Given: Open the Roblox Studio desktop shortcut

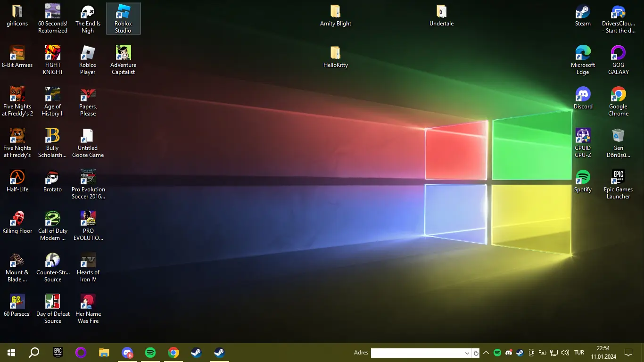Looking at the screenshot, I should 123,18.
